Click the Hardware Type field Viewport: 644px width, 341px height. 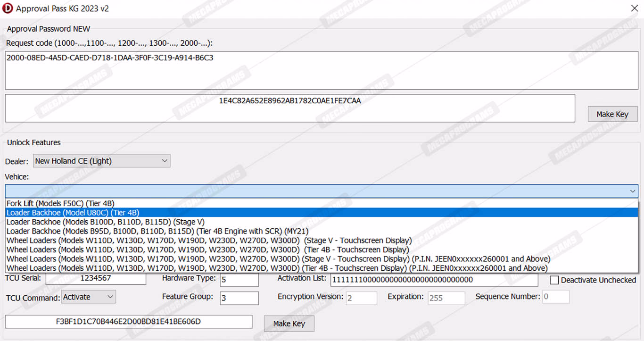(239, 279)
